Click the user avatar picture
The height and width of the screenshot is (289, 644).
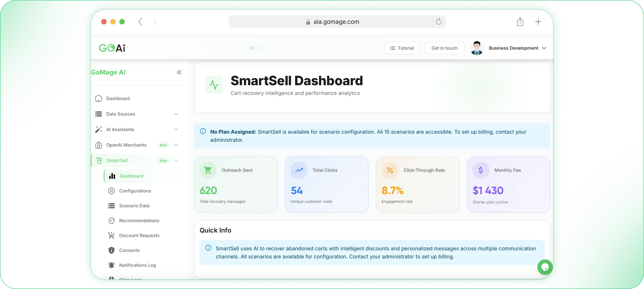pos(477,48)
